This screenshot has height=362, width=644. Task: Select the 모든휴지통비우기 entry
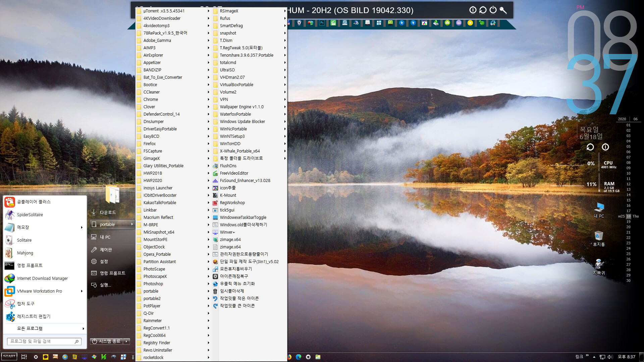(250, 269)
